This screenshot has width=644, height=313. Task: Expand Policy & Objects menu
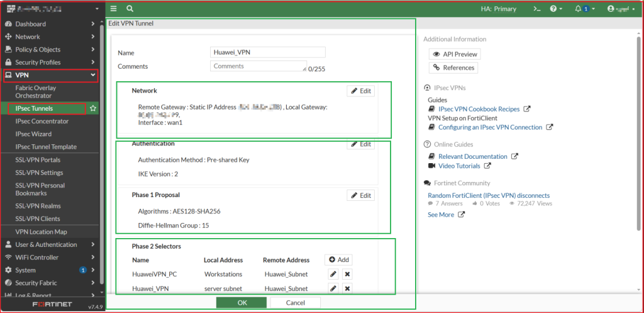click(49, 49)
